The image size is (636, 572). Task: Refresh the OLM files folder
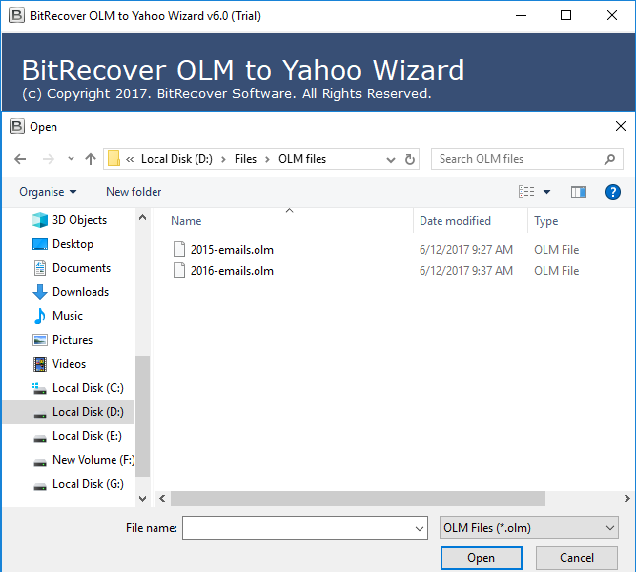(410, 159)
